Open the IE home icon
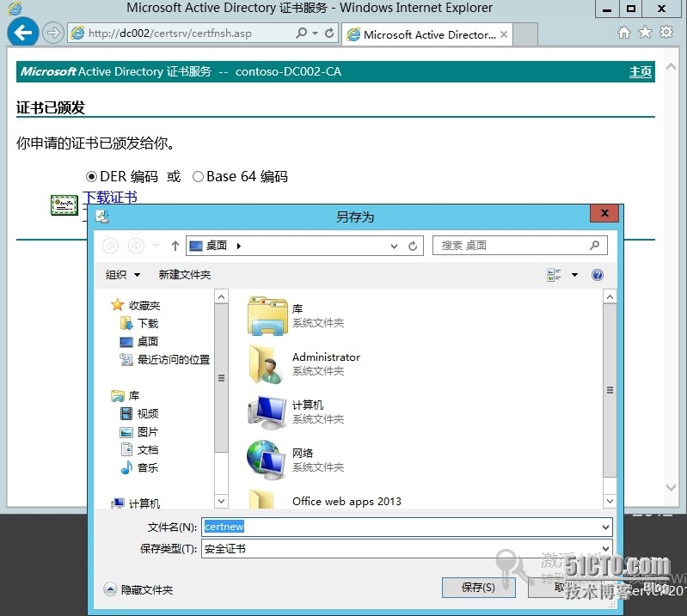This screenshot has width=687, height=616. coord(624,33)
